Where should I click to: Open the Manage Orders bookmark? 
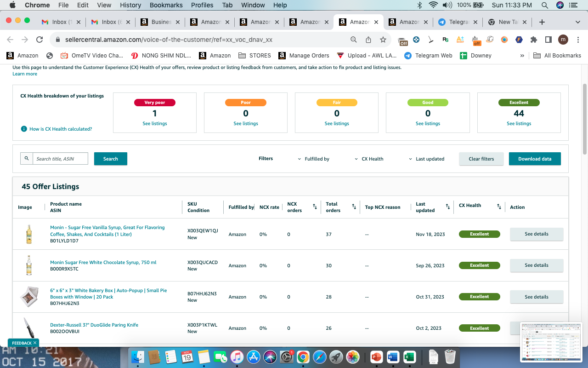pyautogui.click(x=304, y=56)
